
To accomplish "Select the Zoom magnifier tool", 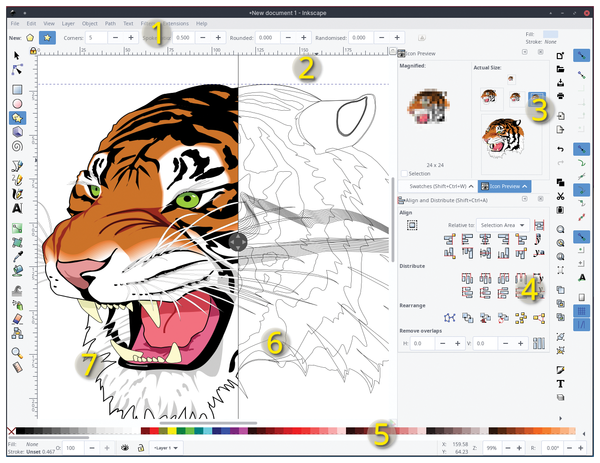I will click(x=17, y=353).
